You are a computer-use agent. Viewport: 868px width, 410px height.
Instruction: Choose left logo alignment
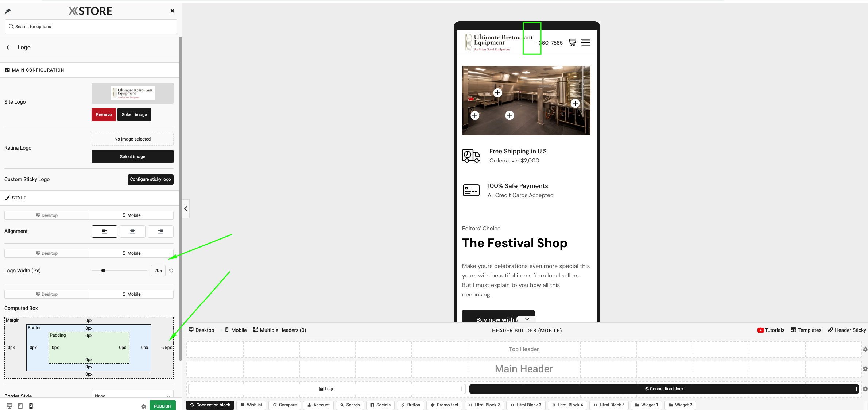[104, 231]
